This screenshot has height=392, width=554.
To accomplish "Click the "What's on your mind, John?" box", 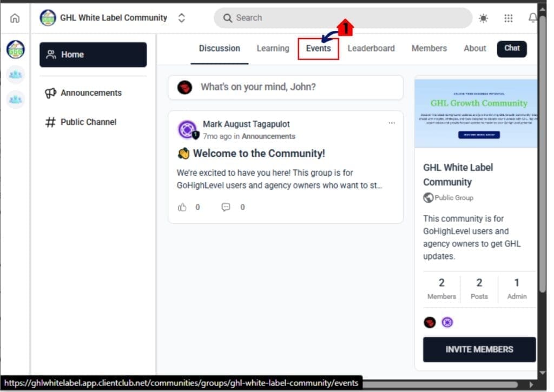I will [x=285, y=87].
